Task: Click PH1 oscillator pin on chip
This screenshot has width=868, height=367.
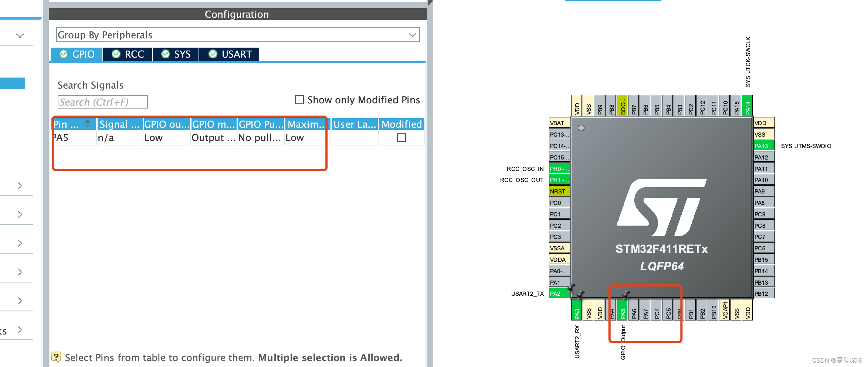Action: pos(560,180)
